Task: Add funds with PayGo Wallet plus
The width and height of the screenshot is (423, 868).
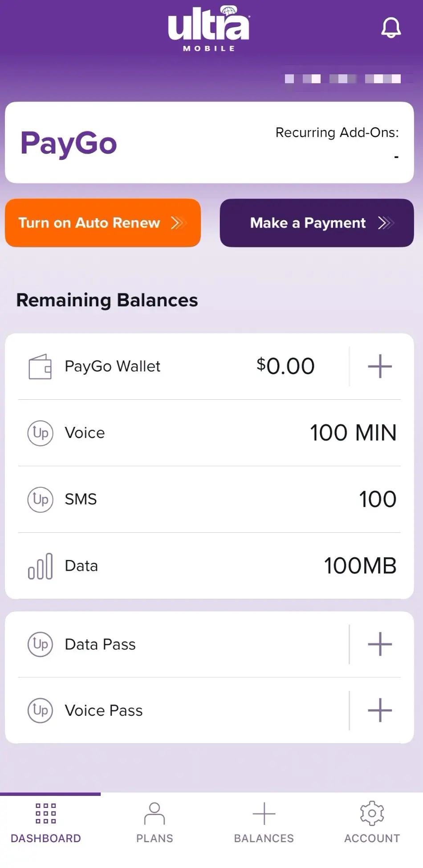Action: coord(380,366)
